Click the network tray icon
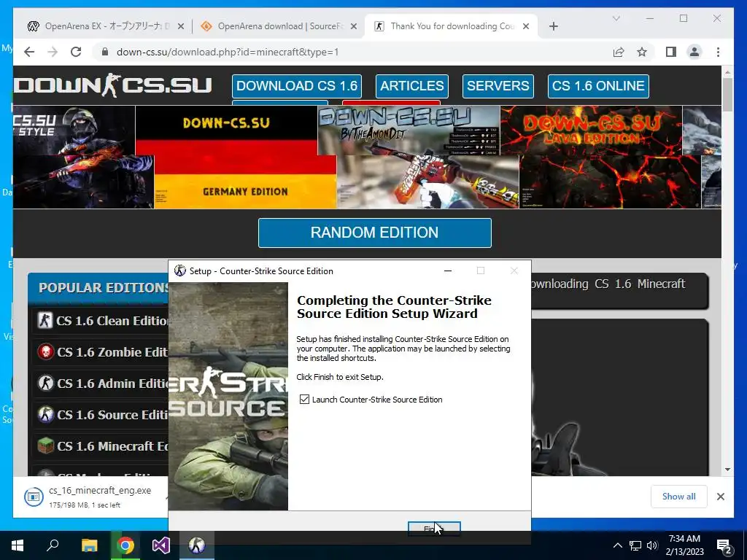The width and height of the screenshot is (747, 560). [x=635, y=545]
